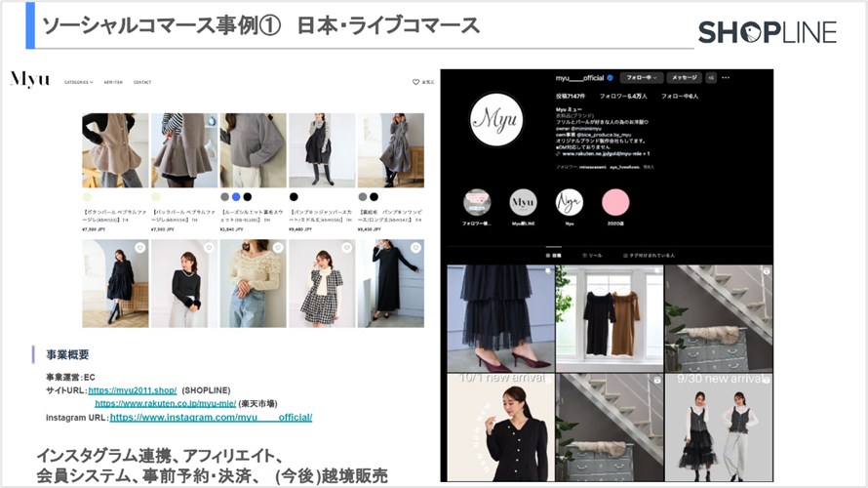Open the rakuten.co.jp/myu-mie link in 事業概要
This screenshot has width=868, height=488.
166,403
